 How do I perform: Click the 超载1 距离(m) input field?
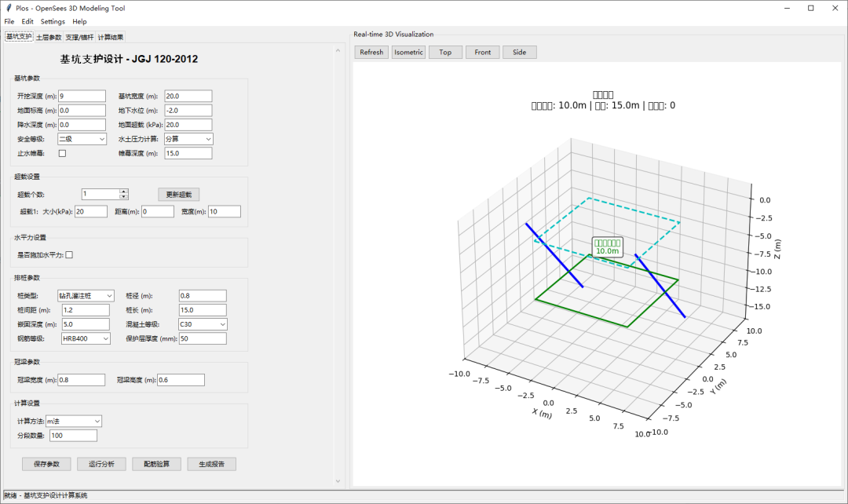[158, 212]
